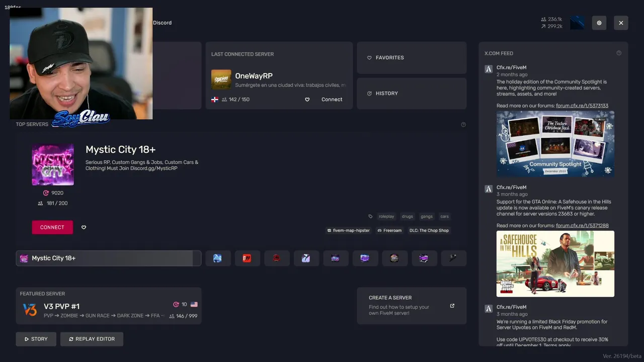The height and width of the screenshot is (362, 644).
Task: Click the 142 / 150 player count
Action: (236, 100)
